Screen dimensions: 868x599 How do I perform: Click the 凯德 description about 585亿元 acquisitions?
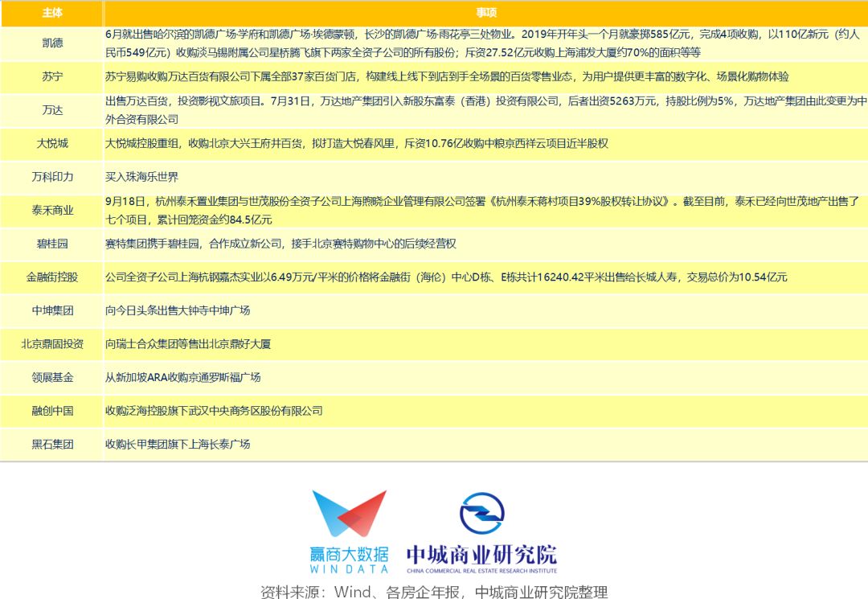(x=486, y=43)
